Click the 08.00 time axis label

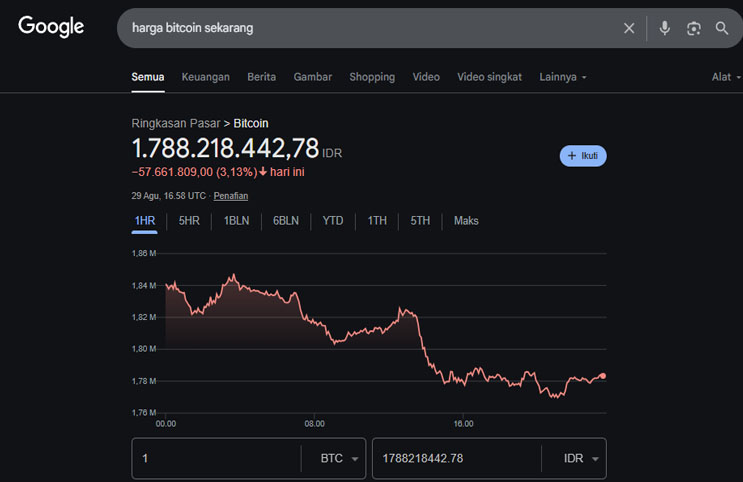coord(315,424)
